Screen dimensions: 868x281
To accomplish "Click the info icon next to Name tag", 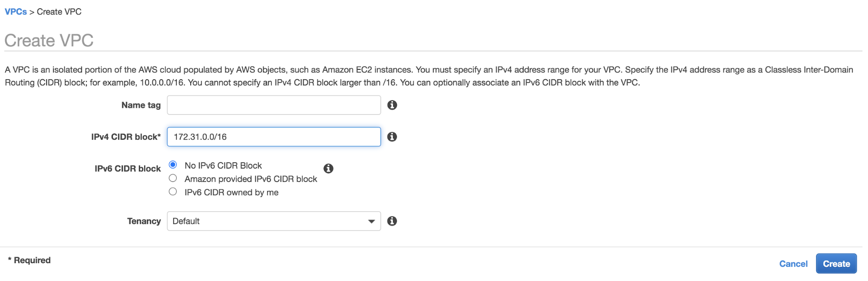I will coord(393,105).
